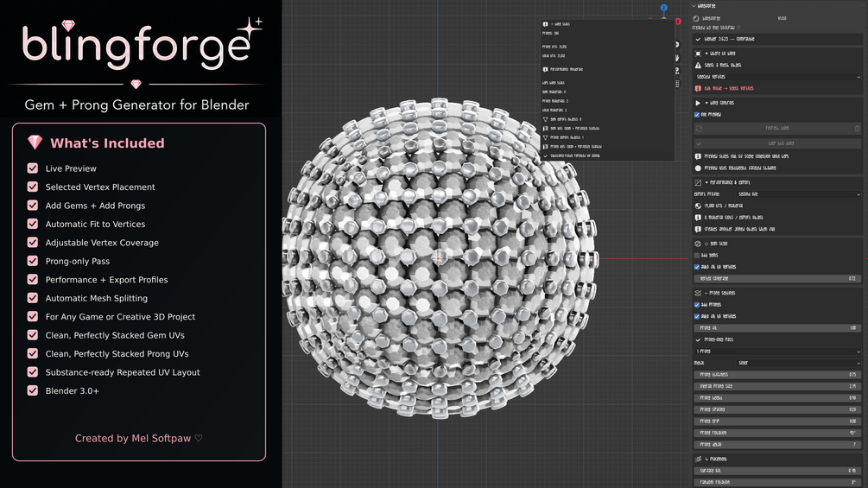Click the Surface Lift value field
This screenshot has width=868, height=488.
click(778, 471)
